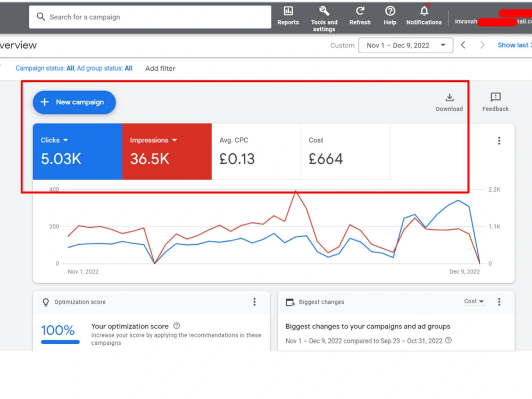Image resolution: width=532 pixels, height=399 pixels.
Task: Select the Avg. CPC metric tile
Action: coord(256,151)
